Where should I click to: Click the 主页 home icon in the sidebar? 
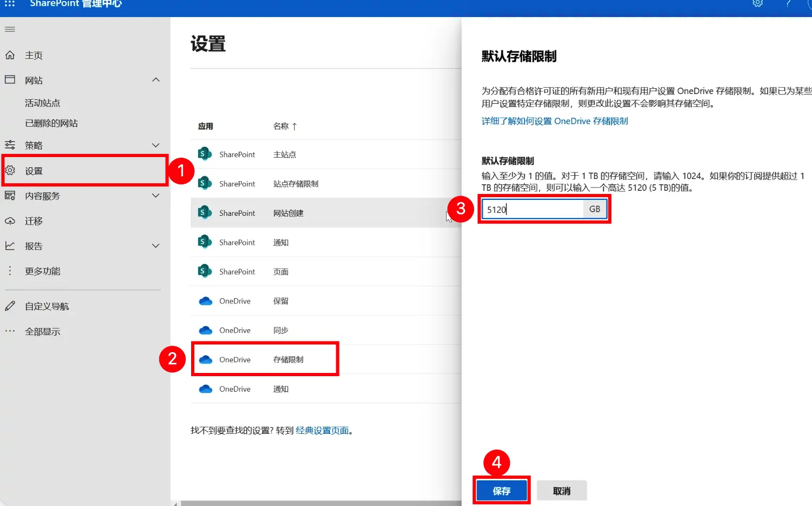[10, 55]
